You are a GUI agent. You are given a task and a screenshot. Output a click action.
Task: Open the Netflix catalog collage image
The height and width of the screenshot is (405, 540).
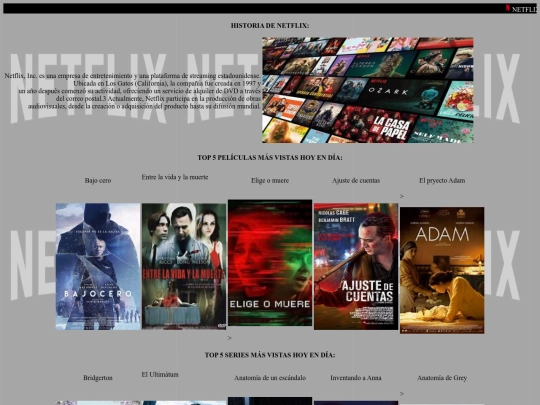point(367,90)
